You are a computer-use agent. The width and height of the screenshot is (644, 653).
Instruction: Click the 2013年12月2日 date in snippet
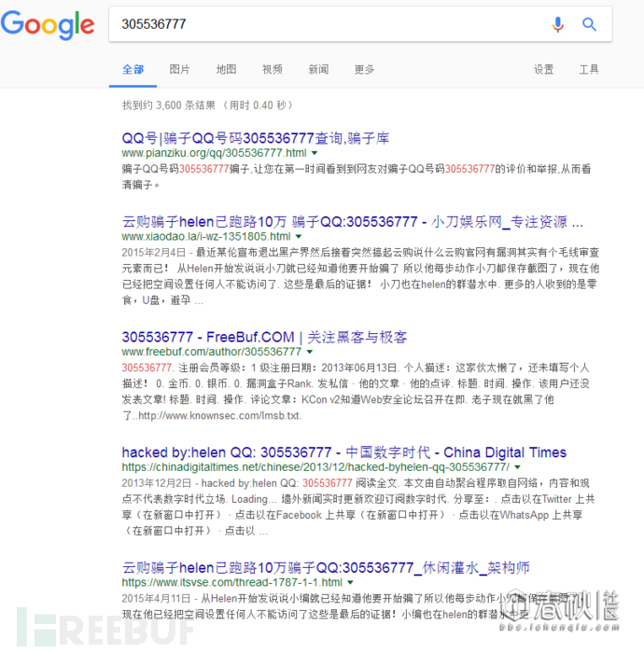click(156, 483)
